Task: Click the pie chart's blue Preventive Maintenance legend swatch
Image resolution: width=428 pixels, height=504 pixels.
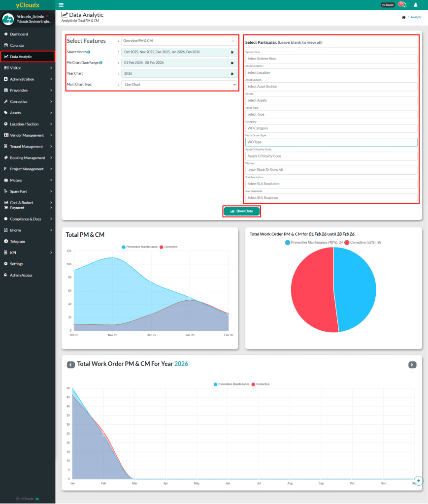Action: (288, 243)
